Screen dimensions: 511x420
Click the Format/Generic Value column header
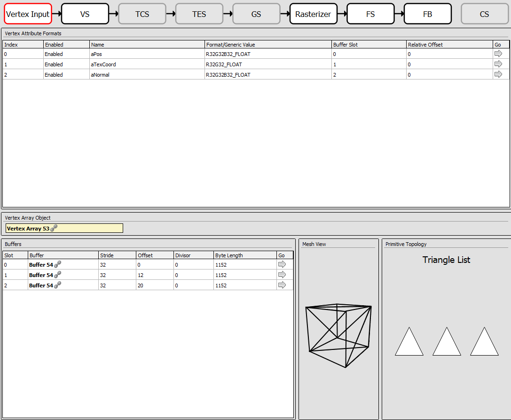[x=268, y=45]
